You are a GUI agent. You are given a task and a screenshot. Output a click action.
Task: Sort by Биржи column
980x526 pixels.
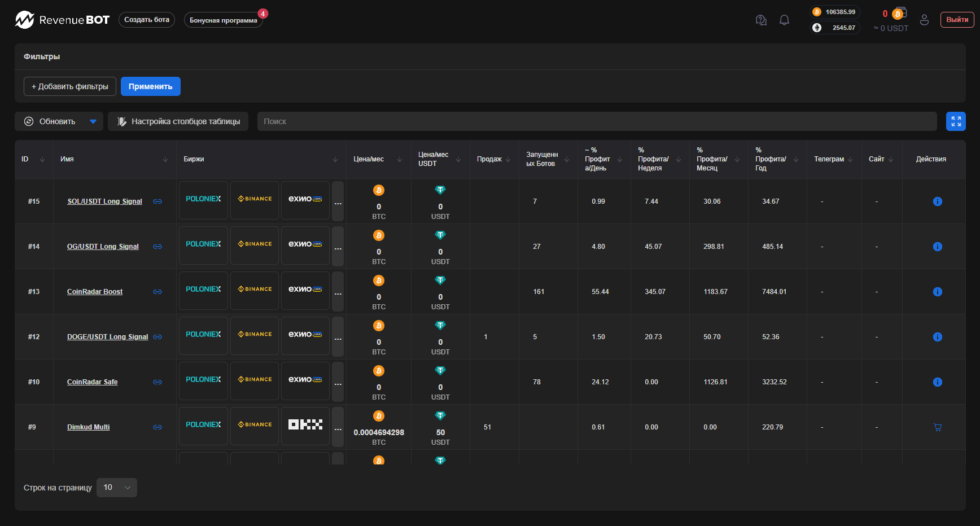click(335, 160)
